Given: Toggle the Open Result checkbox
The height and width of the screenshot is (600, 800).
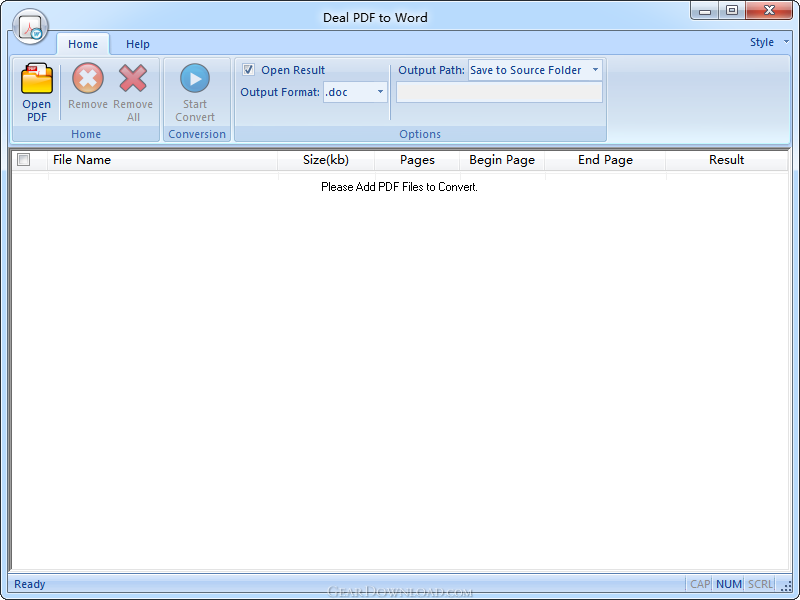Looking at the screenshot, I should tap(248, 70).
